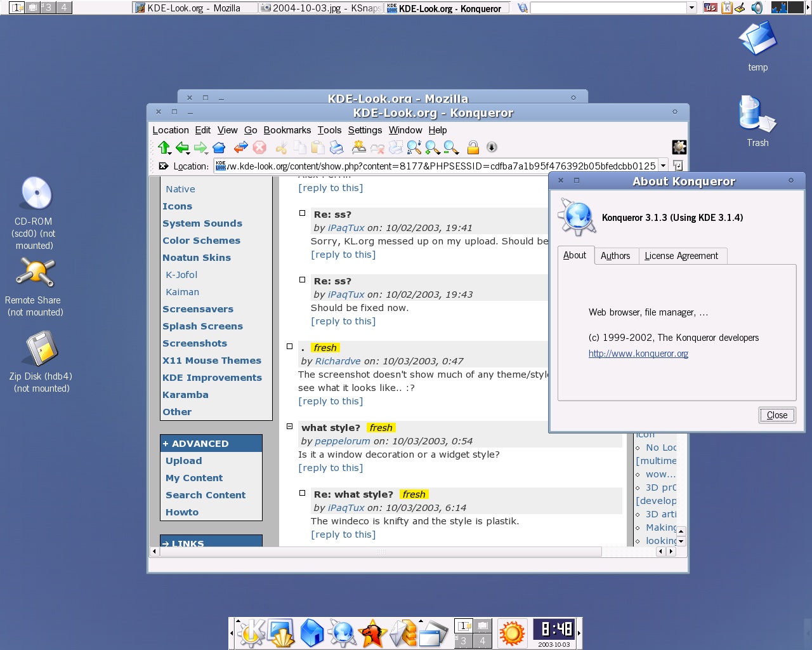Toggle the box beside the 'what style?' comment
Viewport: 812px width, 650px height.
(x=289, y=427)
